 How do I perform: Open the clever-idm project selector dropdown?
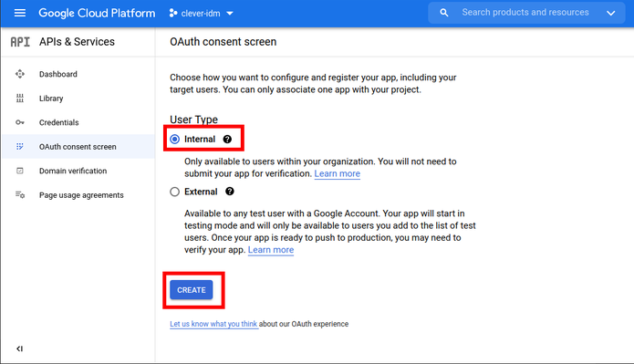[201, 14]
